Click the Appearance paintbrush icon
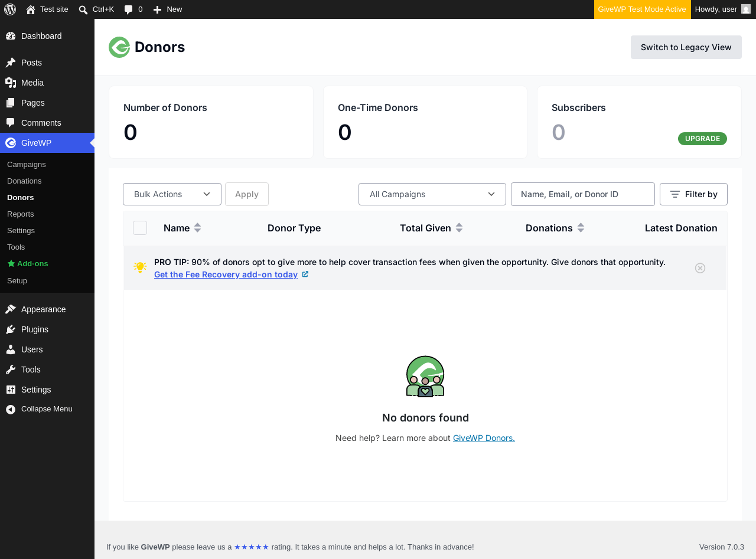 pyautogui.click(x=11, y=309)
